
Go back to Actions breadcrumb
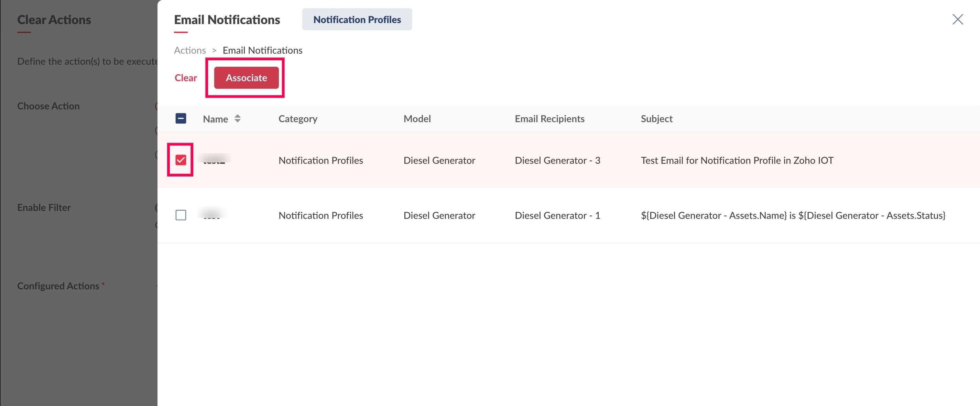click(x=190, y=50)
